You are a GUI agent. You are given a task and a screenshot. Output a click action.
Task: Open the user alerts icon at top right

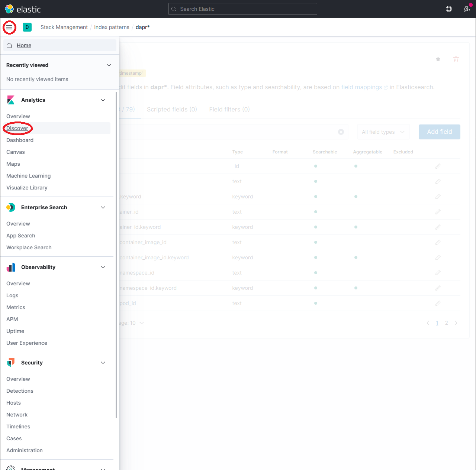pos(467,9)
